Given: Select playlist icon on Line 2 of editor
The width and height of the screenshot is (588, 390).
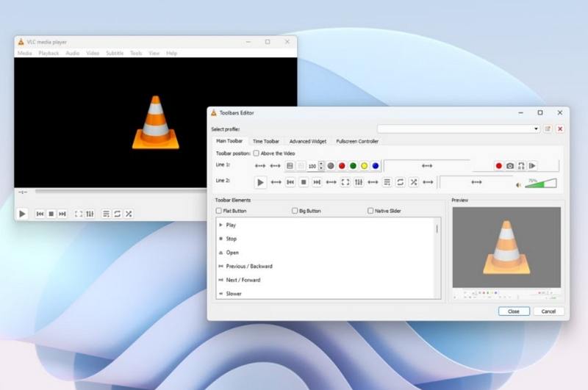Looking at the screenshot, I should [x=387, y=182].
